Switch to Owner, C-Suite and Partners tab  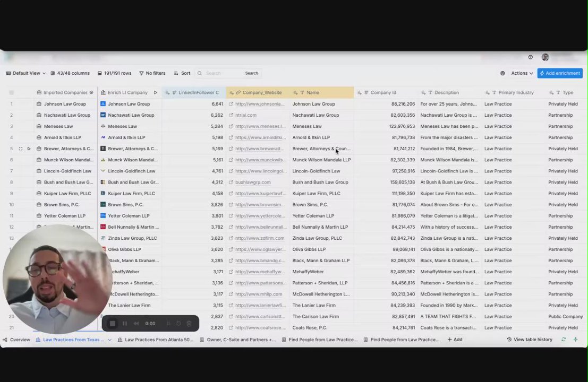tap(238, 340)
